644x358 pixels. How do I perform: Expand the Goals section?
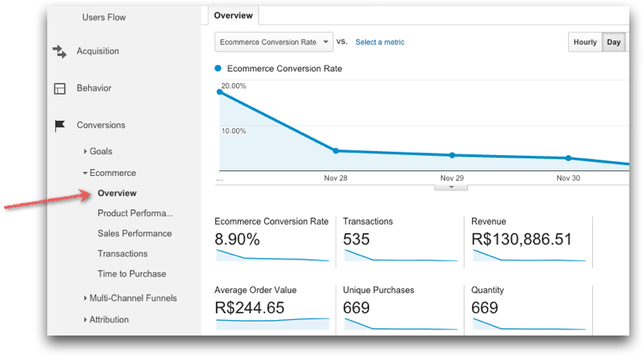tap(101, 151)
